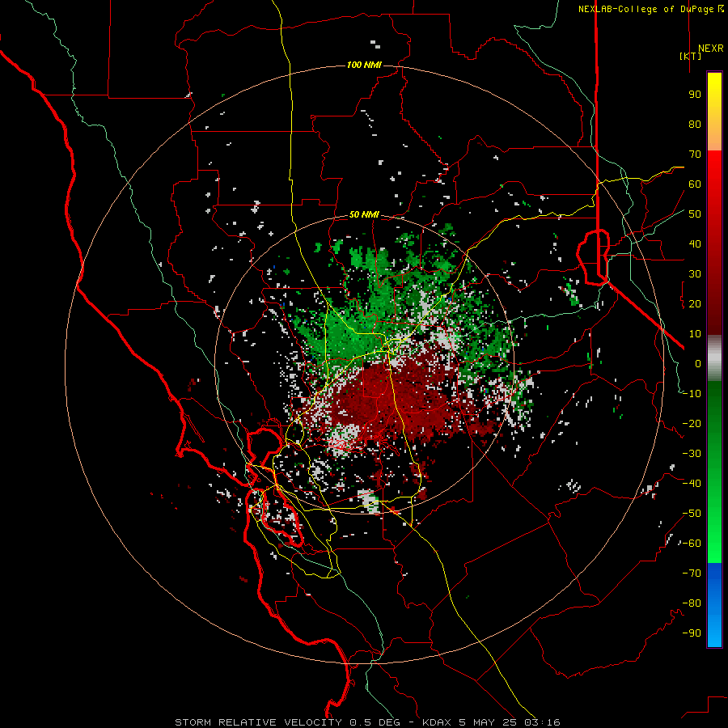Click the 80 value on velocity scale

pos(695,124)
